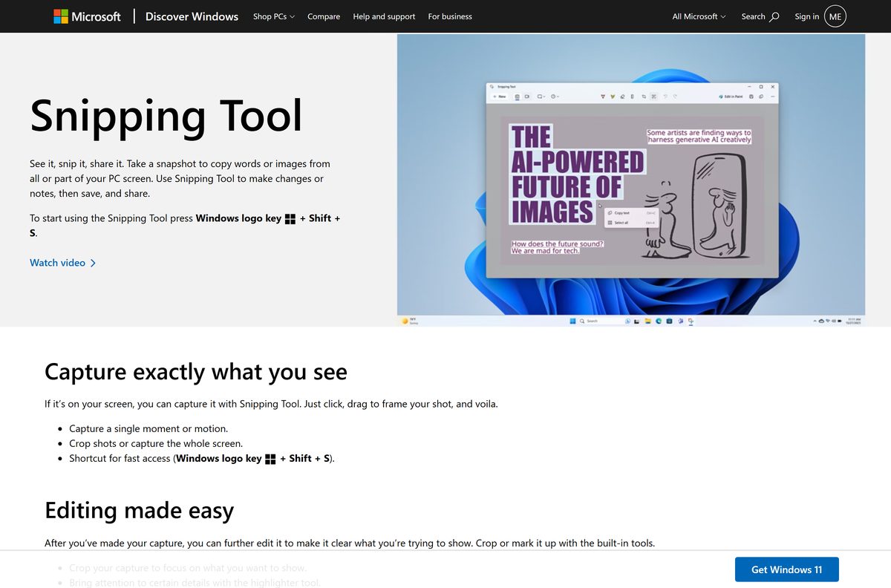
Task: Click weather widget on pictured taskbar
Action: click(409, 321)
